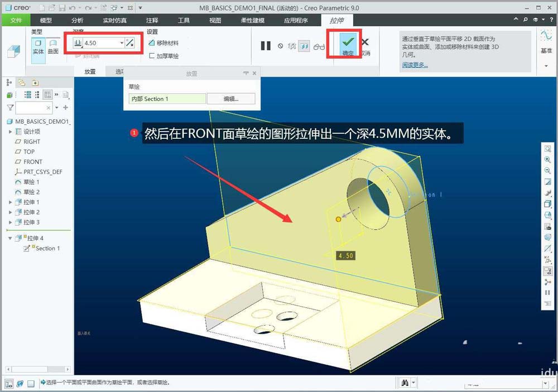558x392 pixels.
Task: Click the 基准 datum curve icon
Action: pyautogui.click(x=546, y=36)
